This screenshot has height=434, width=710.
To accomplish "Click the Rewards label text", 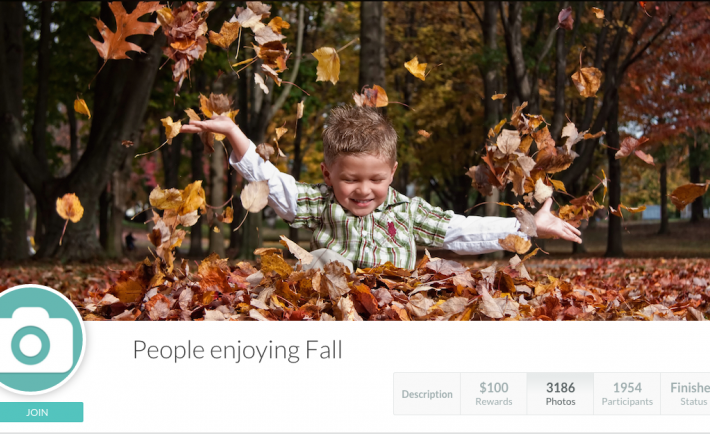I will tap(494, 402).
